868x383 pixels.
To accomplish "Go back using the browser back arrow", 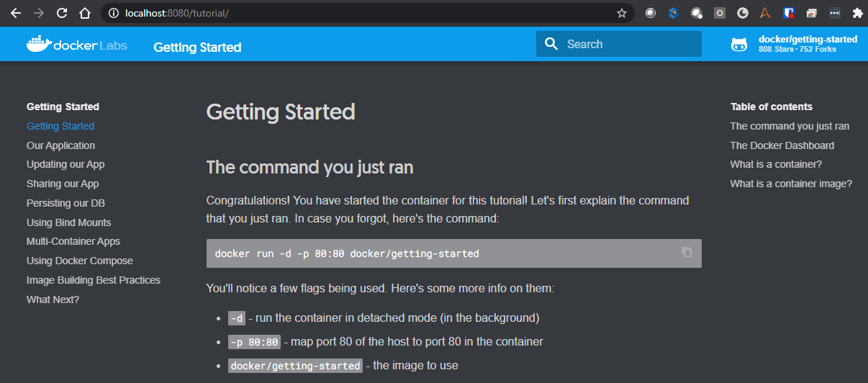I will [16, 13].
